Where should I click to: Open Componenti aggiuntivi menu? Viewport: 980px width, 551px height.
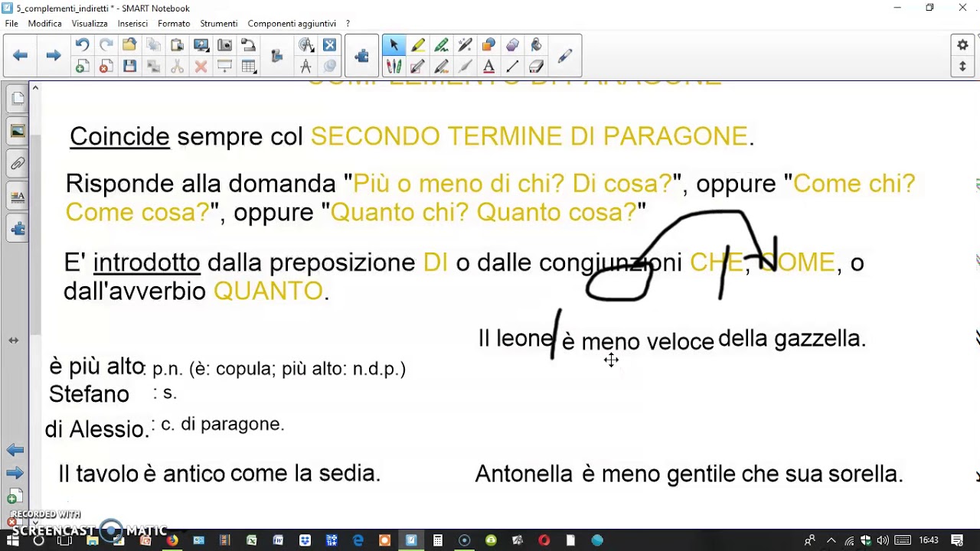point(292,24)
